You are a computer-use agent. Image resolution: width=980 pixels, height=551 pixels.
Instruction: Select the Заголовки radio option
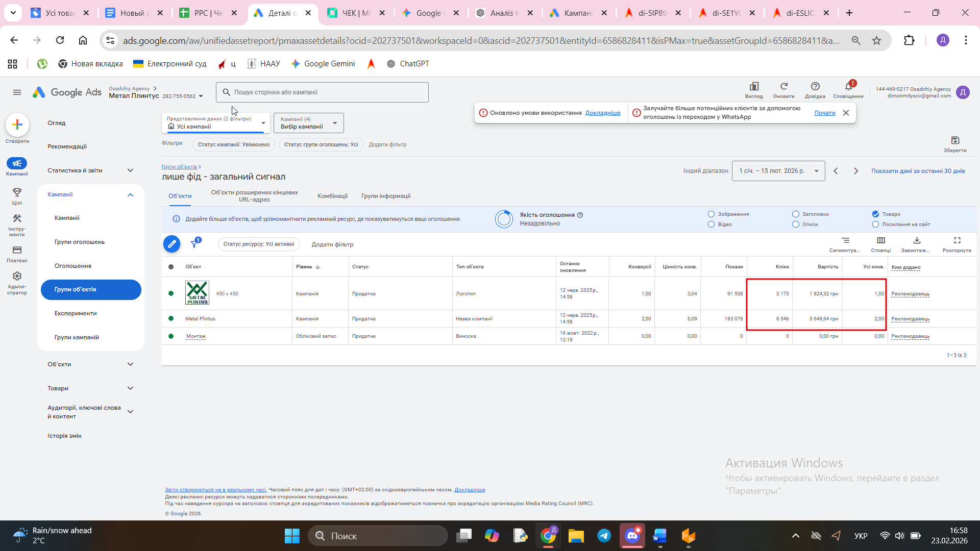pyautogui.click(x=795, y=214)
